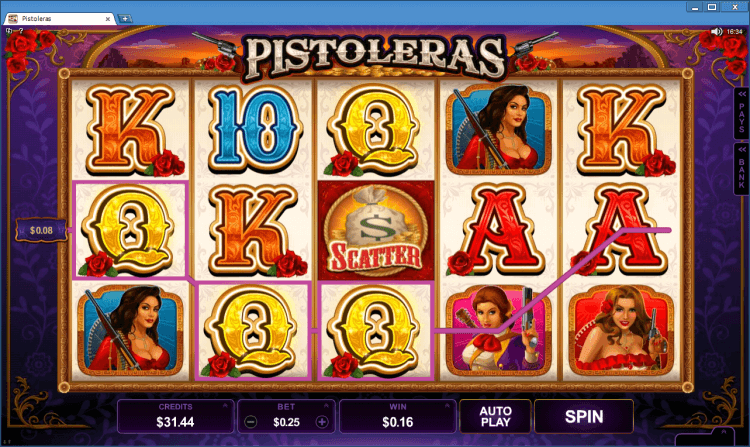Expand the BANK side panel

coord(741,169)
